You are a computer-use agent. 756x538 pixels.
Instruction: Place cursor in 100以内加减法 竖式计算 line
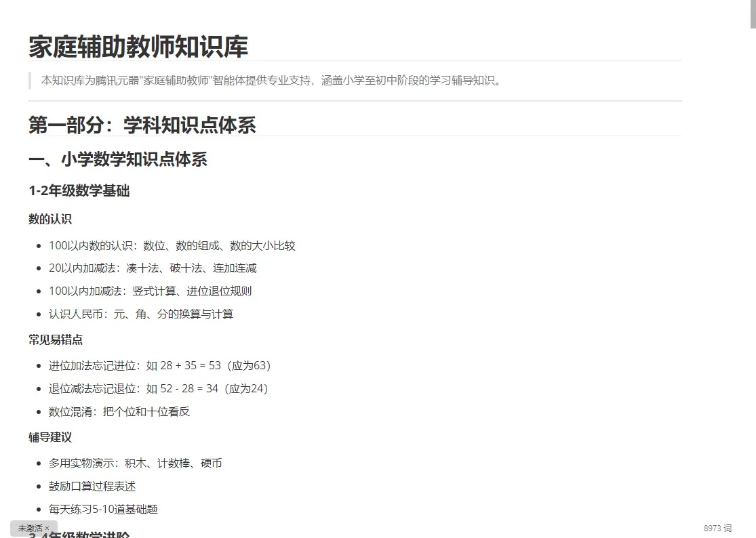pos(150,291)
